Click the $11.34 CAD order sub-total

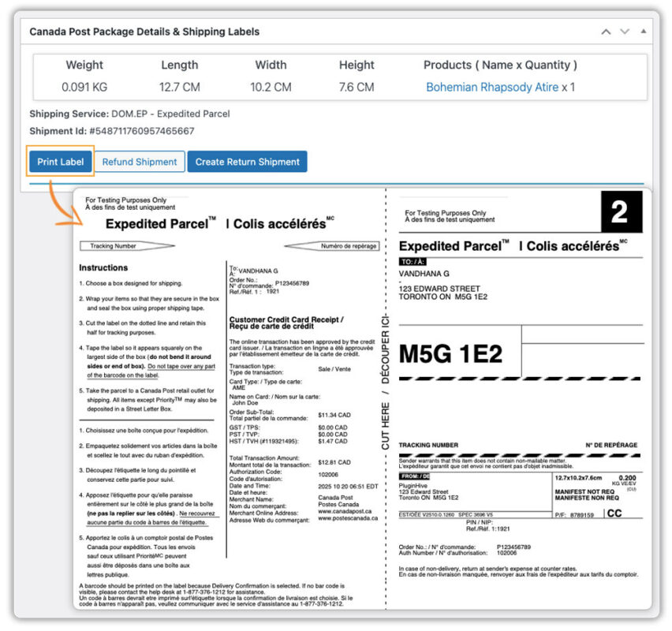334,415
